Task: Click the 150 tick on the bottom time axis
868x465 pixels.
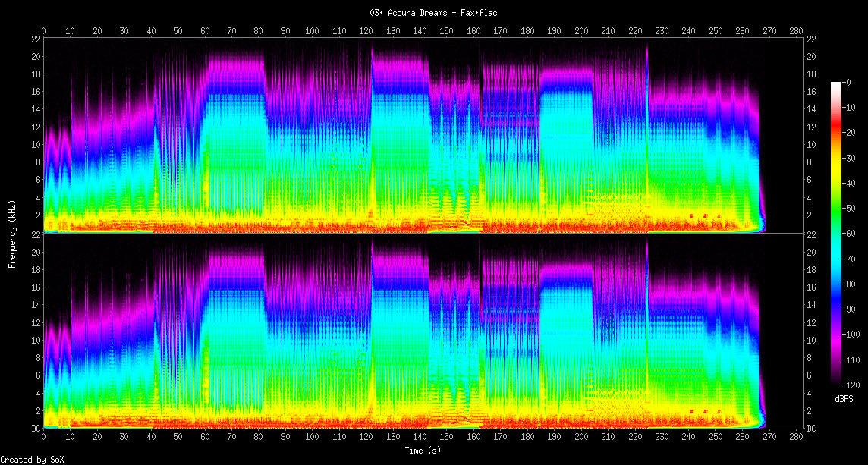Action: 446,438
